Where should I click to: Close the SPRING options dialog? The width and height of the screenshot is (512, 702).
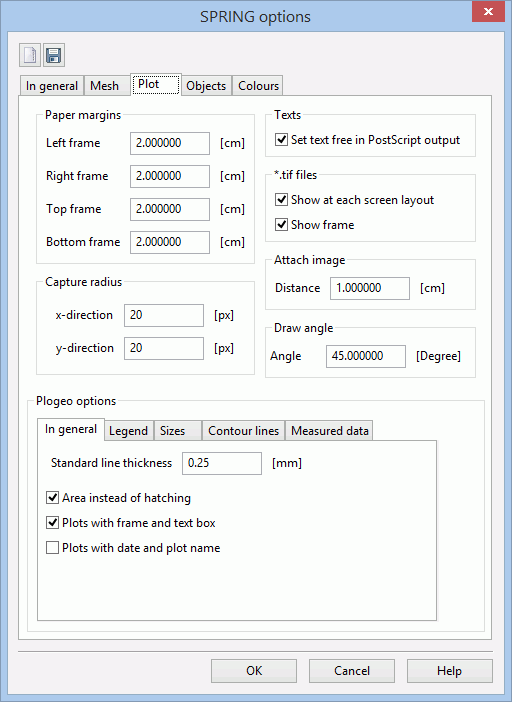coord(488,12)
